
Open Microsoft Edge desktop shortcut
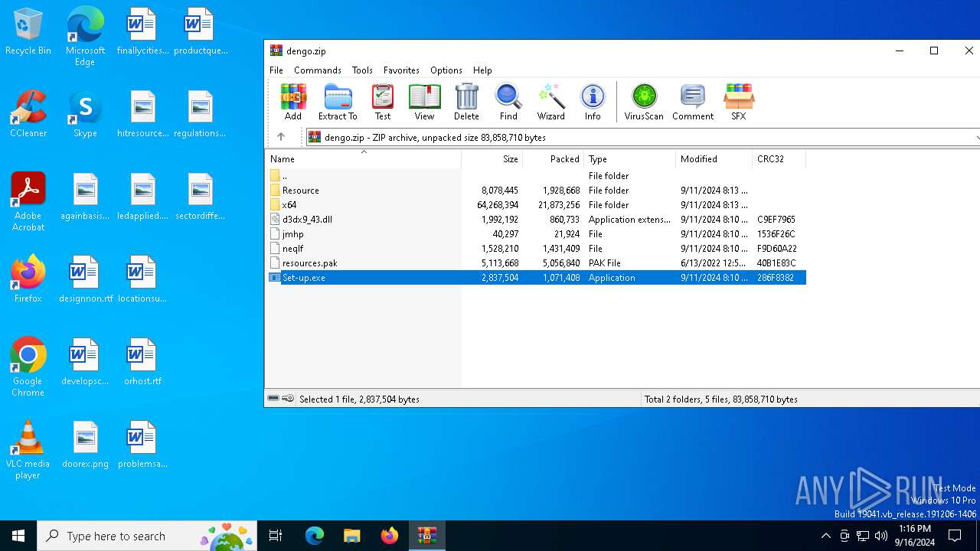point(85,37)
